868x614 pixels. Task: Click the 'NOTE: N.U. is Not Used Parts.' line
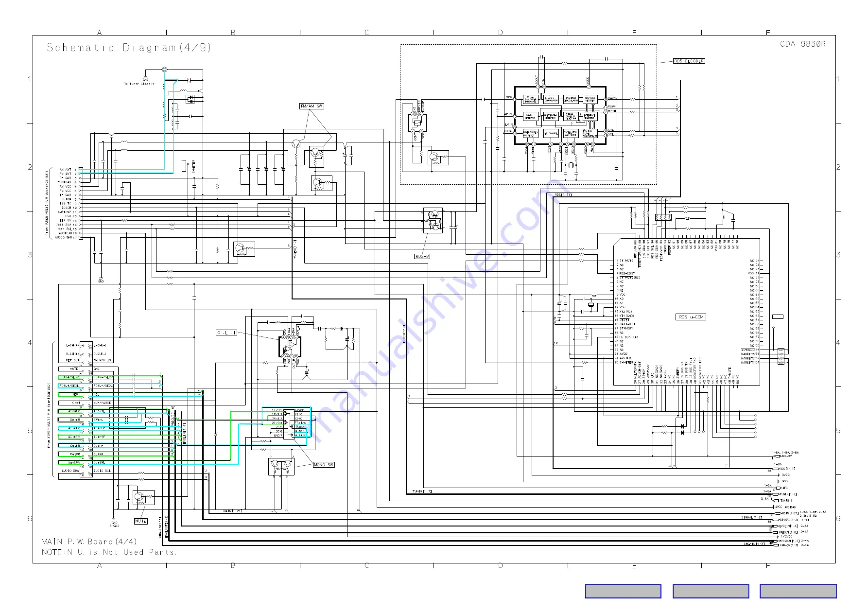109,552
